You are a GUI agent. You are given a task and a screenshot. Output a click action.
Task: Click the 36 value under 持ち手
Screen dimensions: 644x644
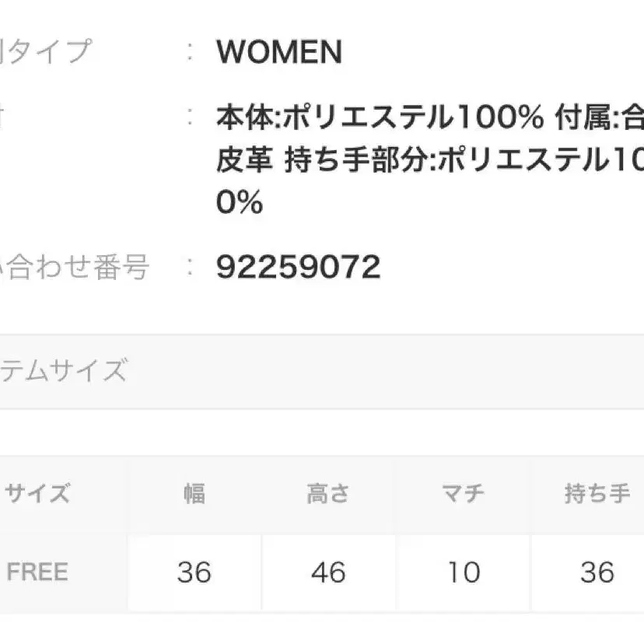[597, 573]
